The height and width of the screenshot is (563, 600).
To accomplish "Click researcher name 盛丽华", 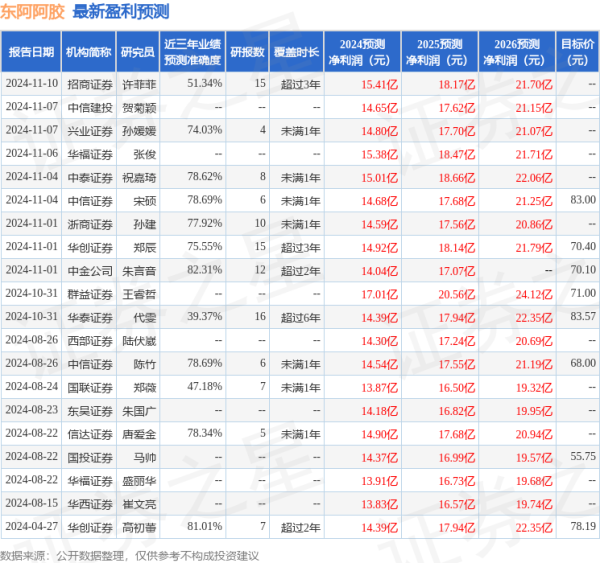I will (x=139, y=481).
